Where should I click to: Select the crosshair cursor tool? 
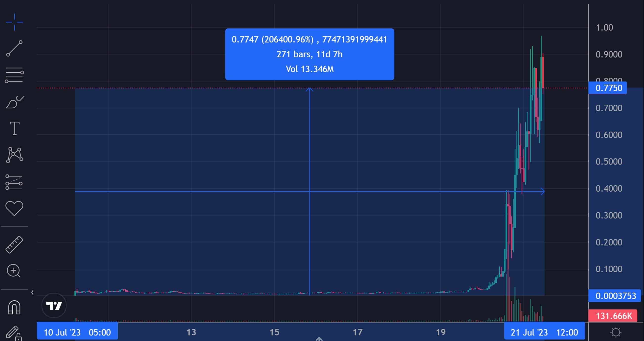[x=15, y=22]
